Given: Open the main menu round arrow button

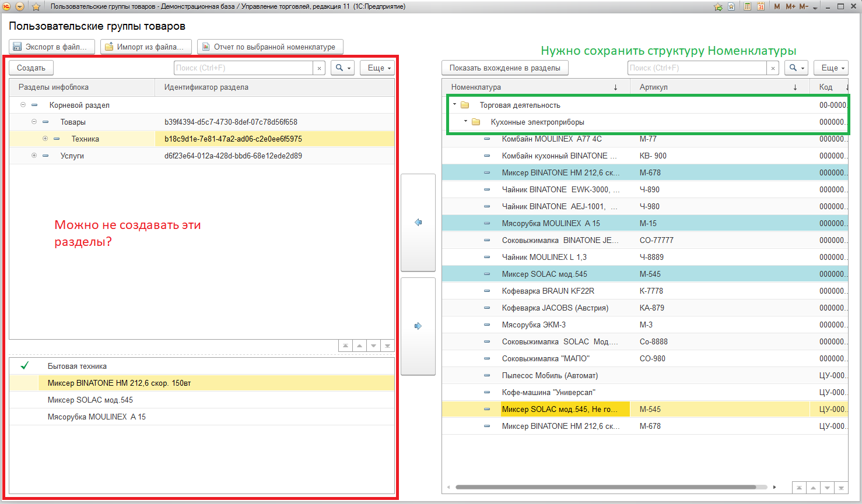Looking at the screenshot, I should coord(20,6).
